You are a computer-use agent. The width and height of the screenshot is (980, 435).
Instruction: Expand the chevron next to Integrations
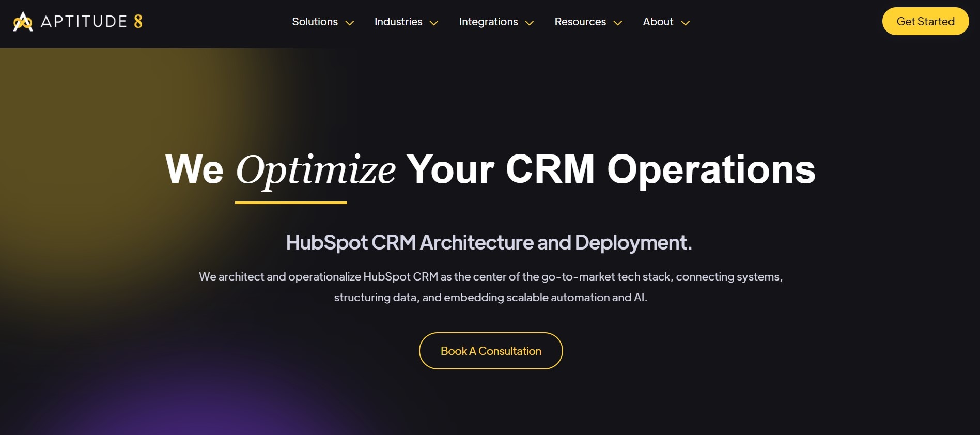pos(530,23)
